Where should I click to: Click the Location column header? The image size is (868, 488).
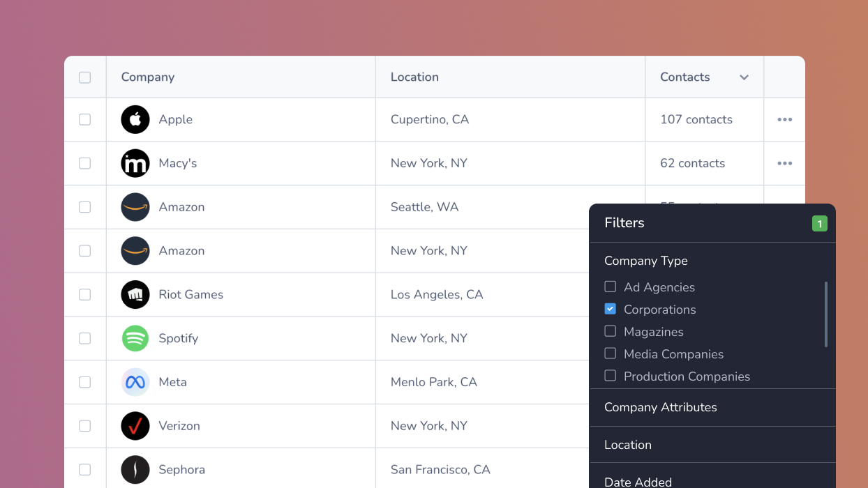coord(414,77)
